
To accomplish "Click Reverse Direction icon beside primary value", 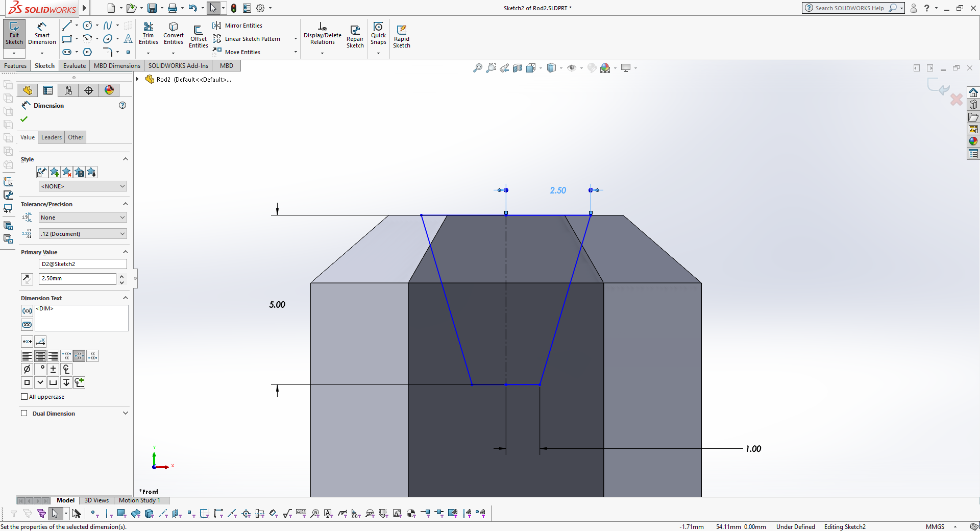I will tap(27, 279).
